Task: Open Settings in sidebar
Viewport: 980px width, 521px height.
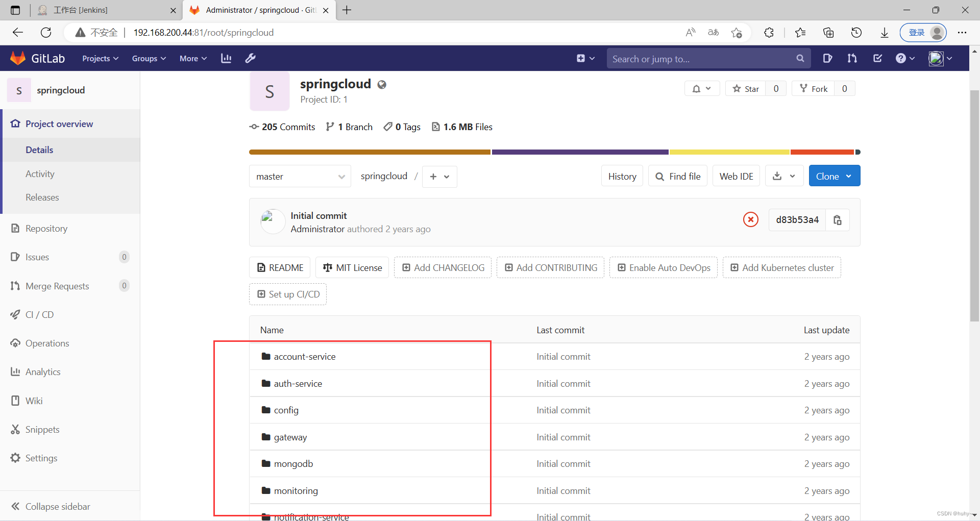Action: coord(41,458)
